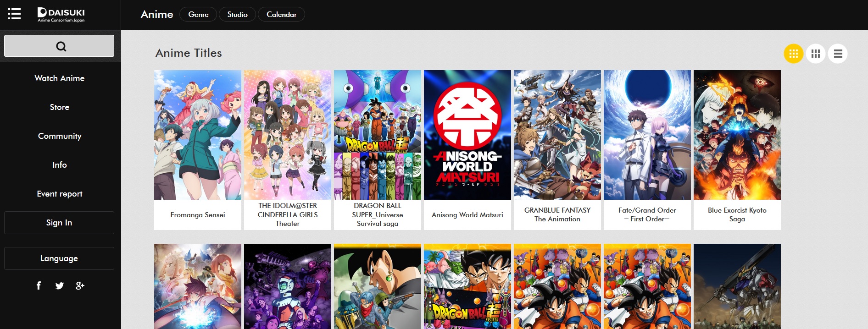Open the Calendar tab
The width and height of the screenshot is (868, 329).
point(281,14)
